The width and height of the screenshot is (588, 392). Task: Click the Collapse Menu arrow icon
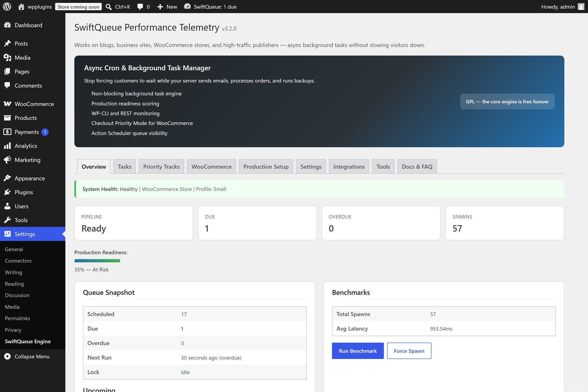click(x=7, y=356)
